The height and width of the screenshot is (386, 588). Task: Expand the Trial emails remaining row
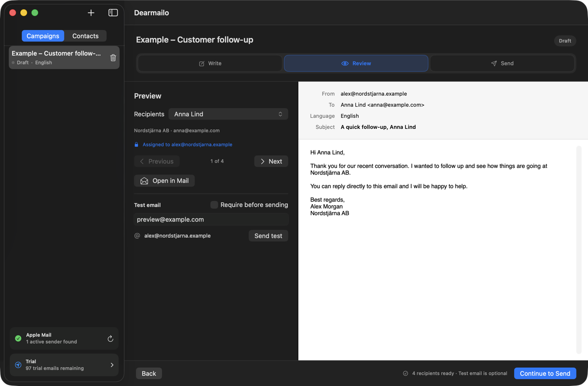(64, 365)
